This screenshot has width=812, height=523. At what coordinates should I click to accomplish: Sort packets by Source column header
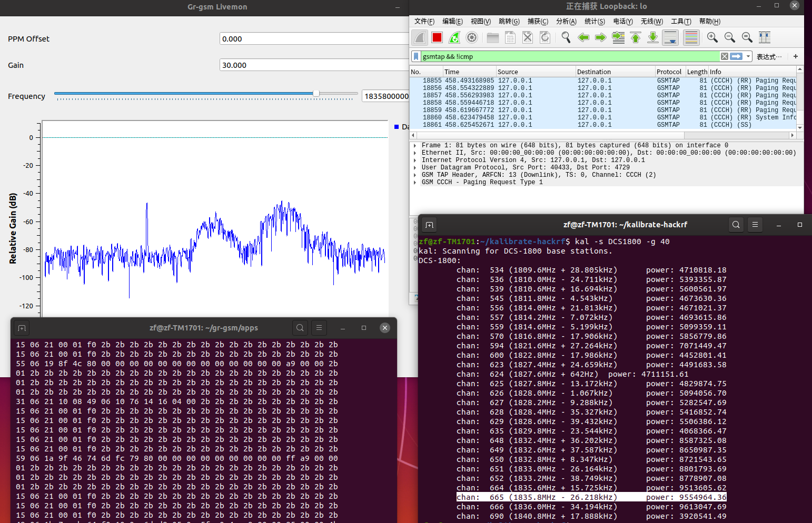click(x=536, y=72)
